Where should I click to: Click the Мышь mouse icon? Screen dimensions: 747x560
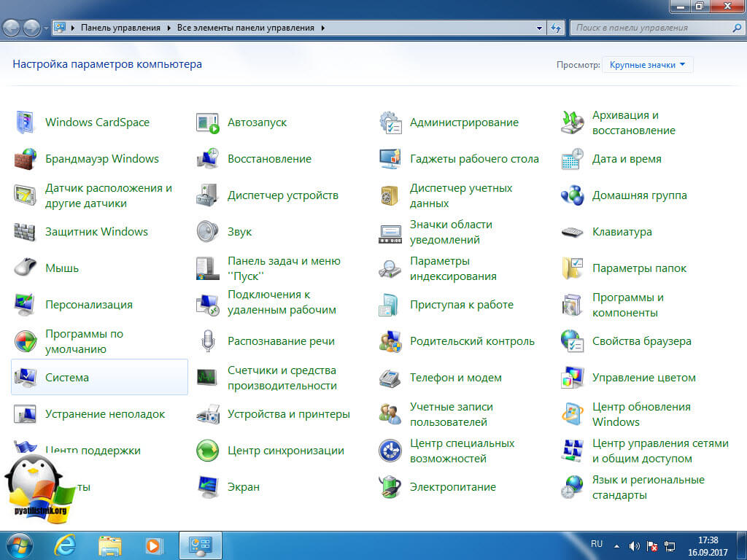(x=25, y=268)
